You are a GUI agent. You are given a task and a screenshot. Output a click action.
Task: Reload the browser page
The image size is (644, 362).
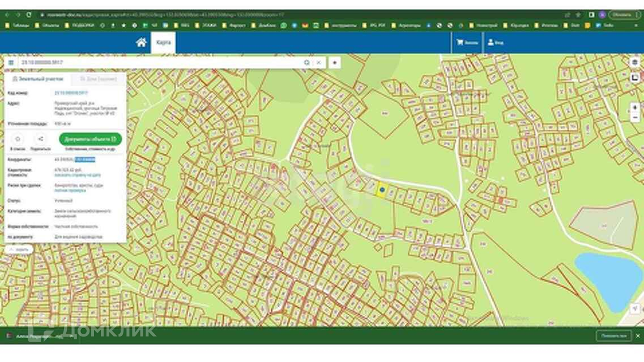coord(29,15)
